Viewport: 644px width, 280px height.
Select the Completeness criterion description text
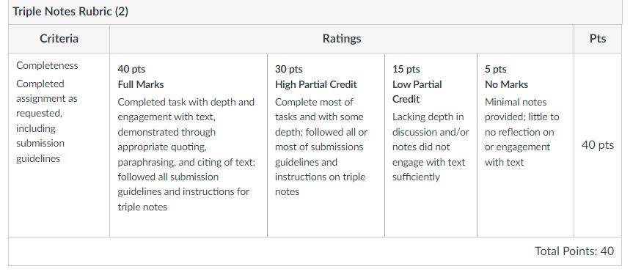pos(47,121)
